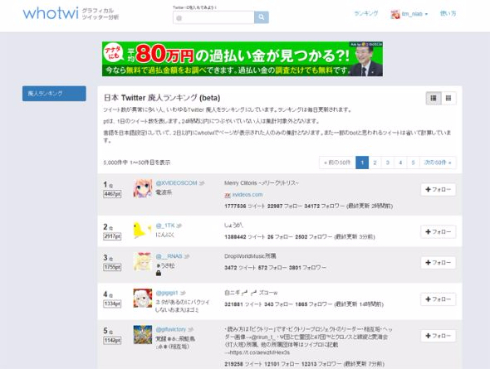Image resolution: width=490 pixels, height=369 pixels.
Task: Open the ランキング link in header
Action: click(x=366, y=14)
